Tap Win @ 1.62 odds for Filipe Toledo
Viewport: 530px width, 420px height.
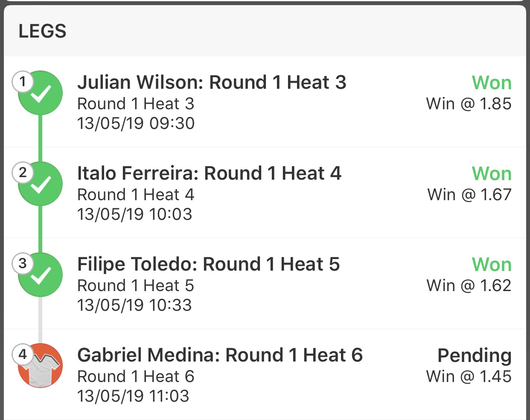click(x=469, y=286)
